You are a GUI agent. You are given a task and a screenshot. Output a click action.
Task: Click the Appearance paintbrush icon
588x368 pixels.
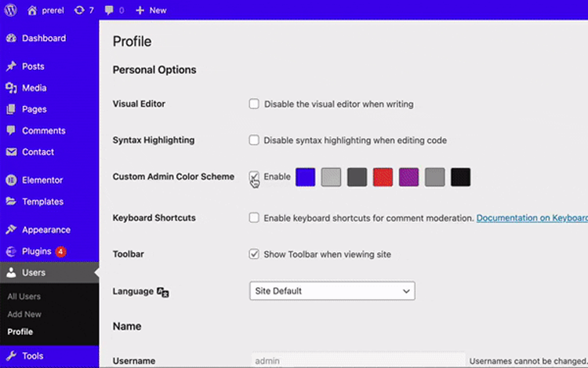11,229
